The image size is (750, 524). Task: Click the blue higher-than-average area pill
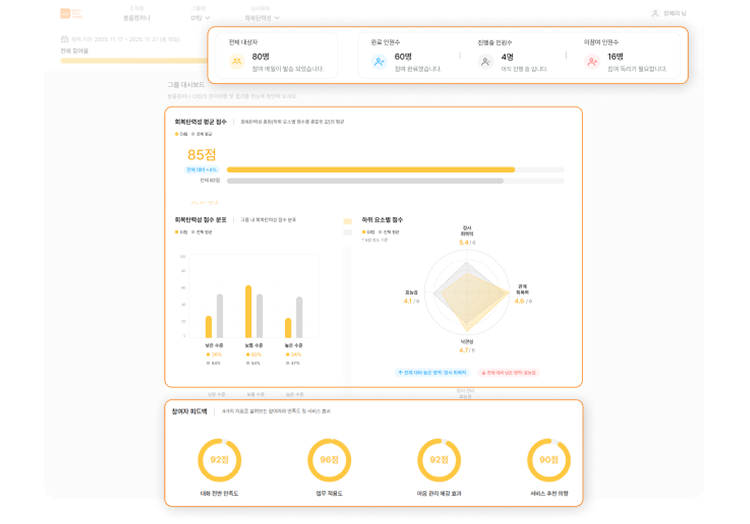click(432, 372)
